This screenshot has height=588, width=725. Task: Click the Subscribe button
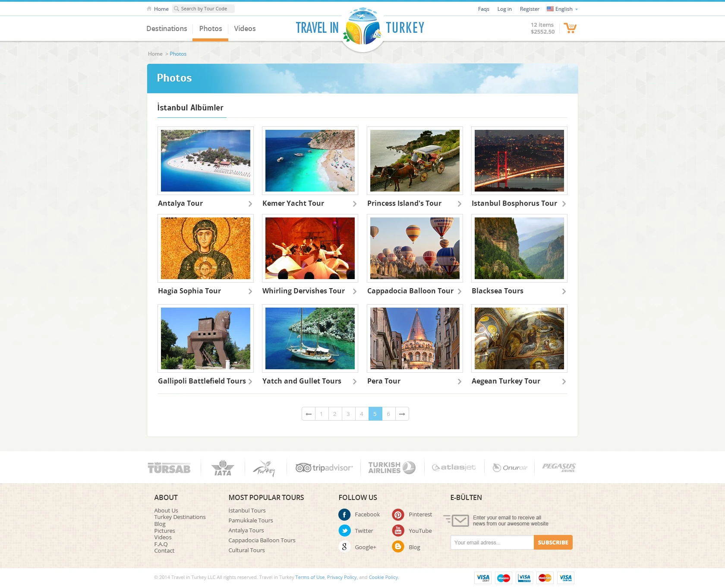click(553, 542)
